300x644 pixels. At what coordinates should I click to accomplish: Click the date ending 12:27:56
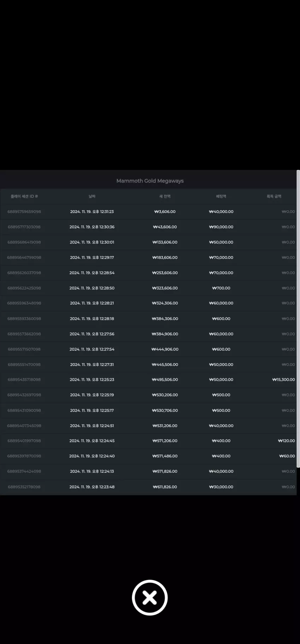(x=92, y=334)
